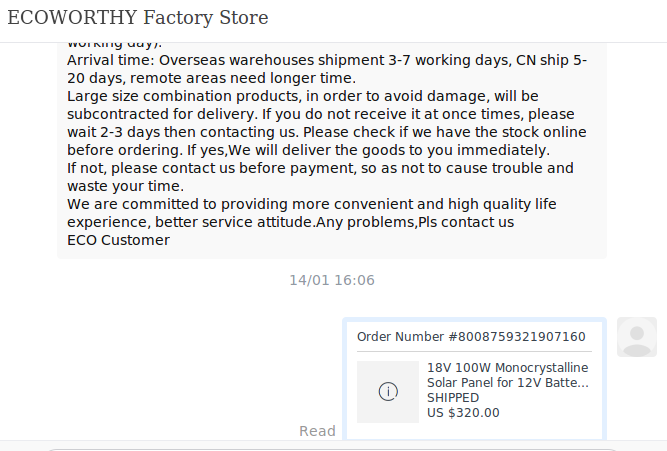Click the SHIPPED order status

(x=453, y=398)
